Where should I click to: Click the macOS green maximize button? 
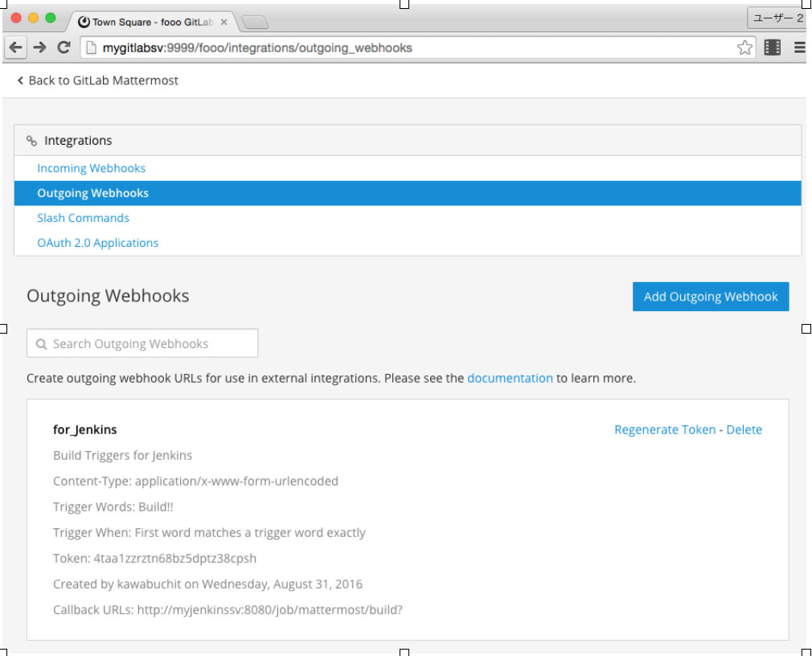[50, 18]
